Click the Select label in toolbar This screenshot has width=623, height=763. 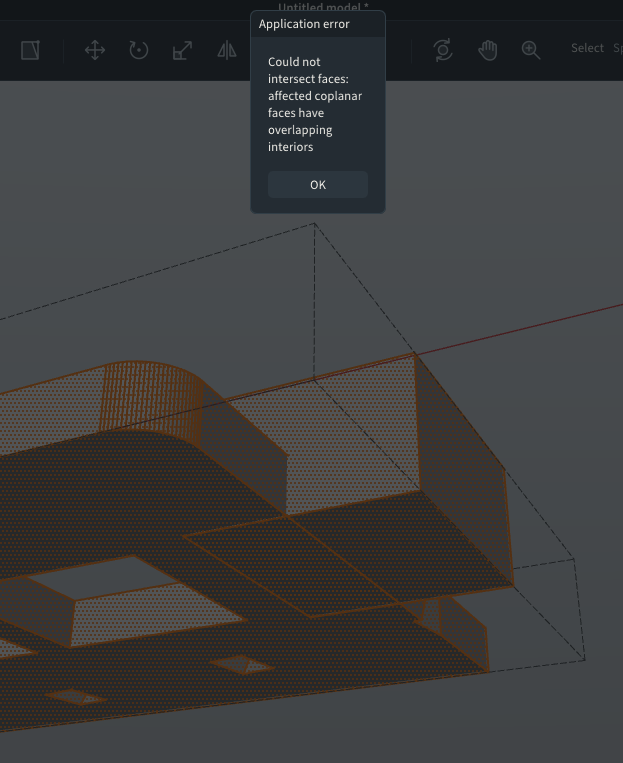pyautogui.click(x=587, y=48)
